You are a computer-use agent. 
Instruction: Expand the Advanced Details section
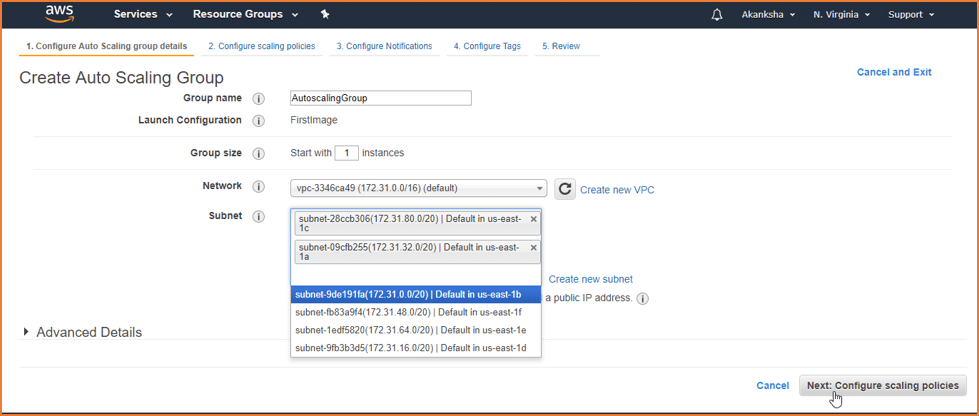pyautogui.click(x=82, y=332)
